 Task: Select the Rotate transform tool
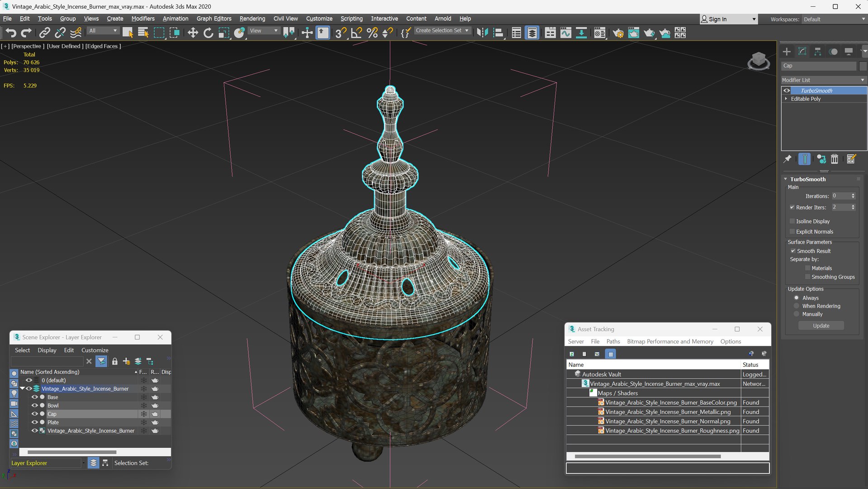tap(208, 33)
